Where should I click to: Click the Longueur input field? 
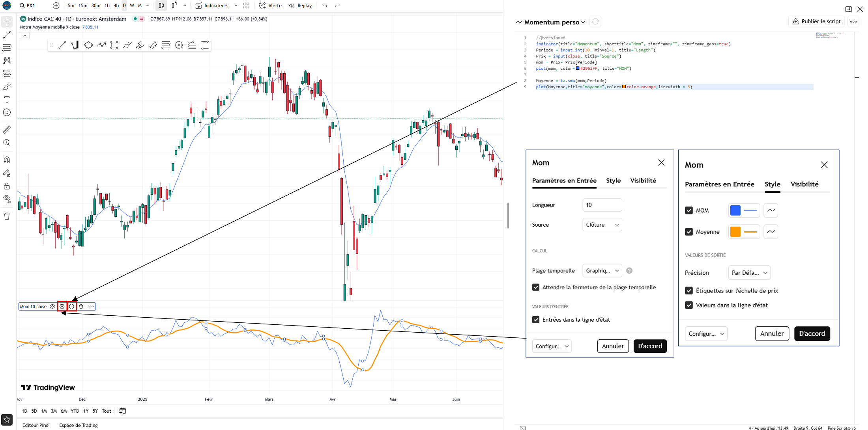tap(602, 205)
